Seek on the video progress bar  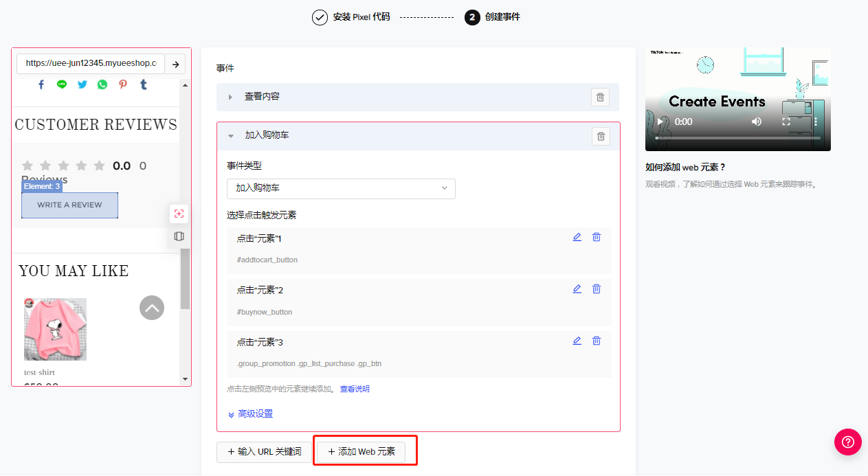pyautogui.click(x=738, y=138)
